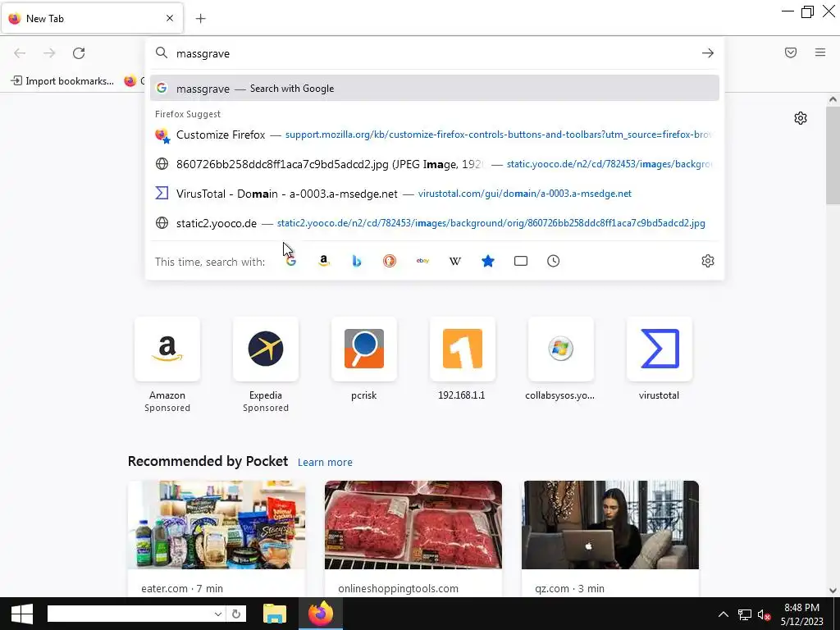This screenshot has width=840, height=630.
Task: Select the Customize Firefox suggestion
Action: click(x=435, y=135)
